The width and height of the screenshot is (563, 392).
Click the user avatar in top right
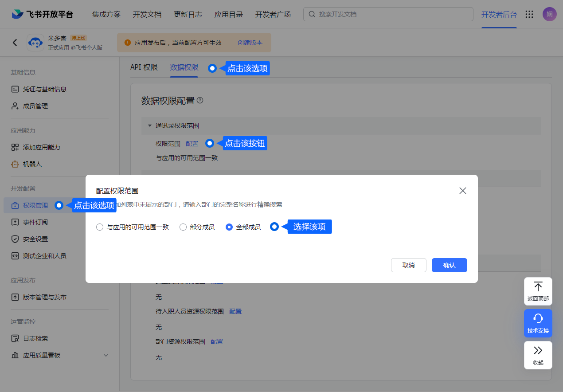coord(549,14)
